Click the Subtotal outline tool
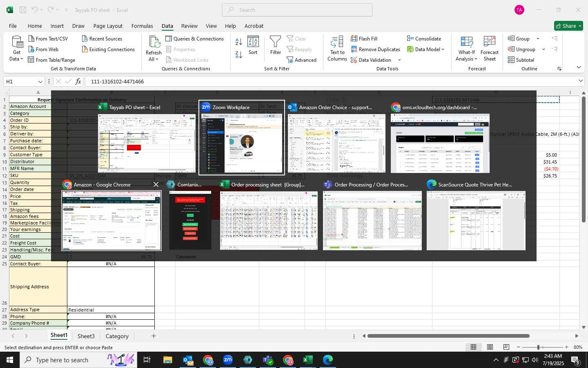 [521, 60]
